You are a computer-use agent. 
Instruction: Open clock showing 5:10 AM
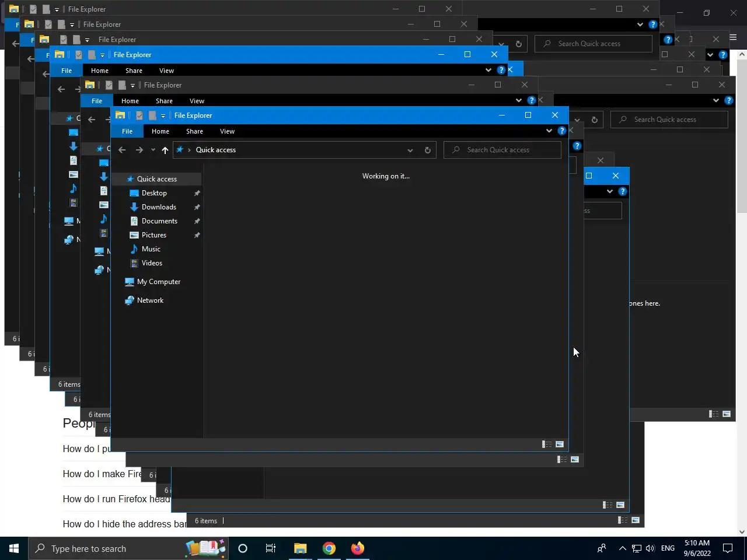point(697,548)
